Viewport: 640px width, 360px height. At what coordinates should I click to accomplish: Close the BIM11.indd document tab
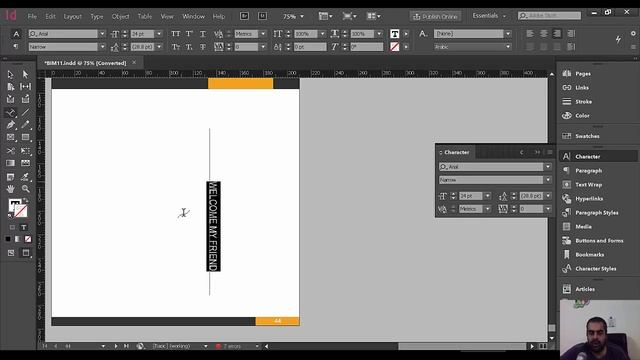[134, 62]
